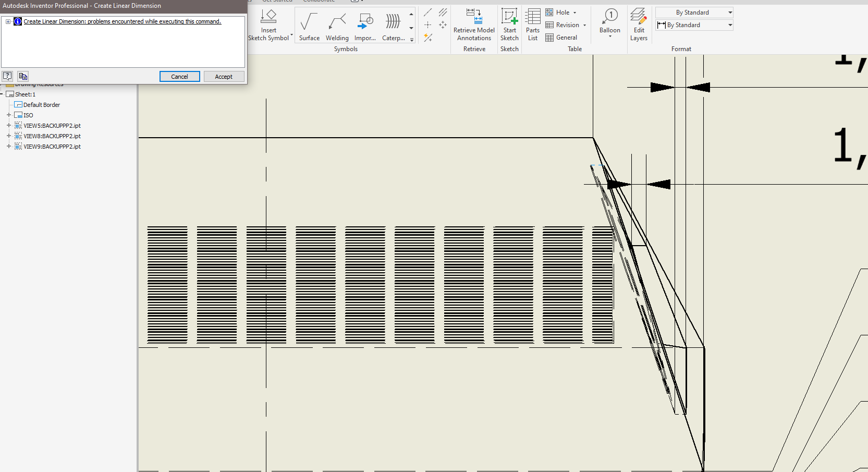Select Default Border under Sheet:1
The width and height of the screenshot is (868, 472).
pyautogui.click(x=41, y=104)
